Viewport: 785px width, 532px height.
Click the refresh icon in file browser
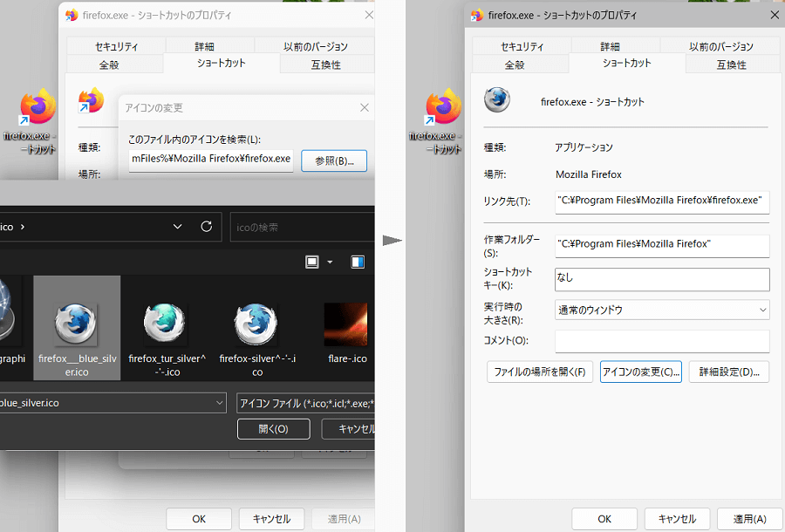[x=206, y=227]
